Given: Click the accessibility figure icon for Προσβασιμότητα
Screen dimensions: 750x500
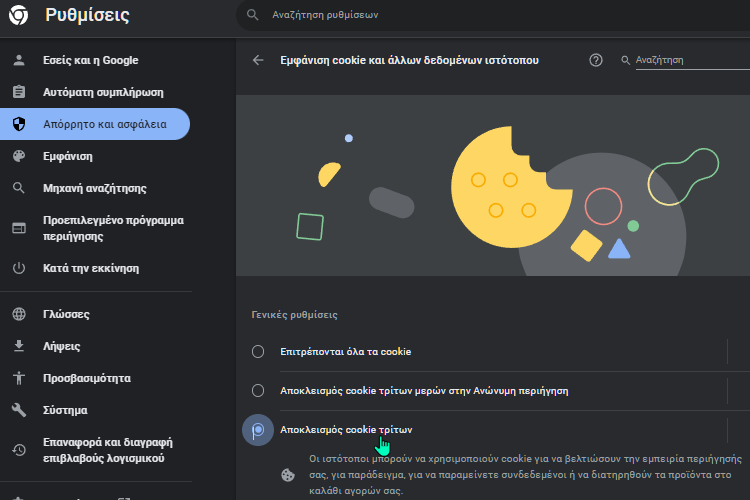Looking at the screenshot, I should pyautogui.click(x=19, y=378).
